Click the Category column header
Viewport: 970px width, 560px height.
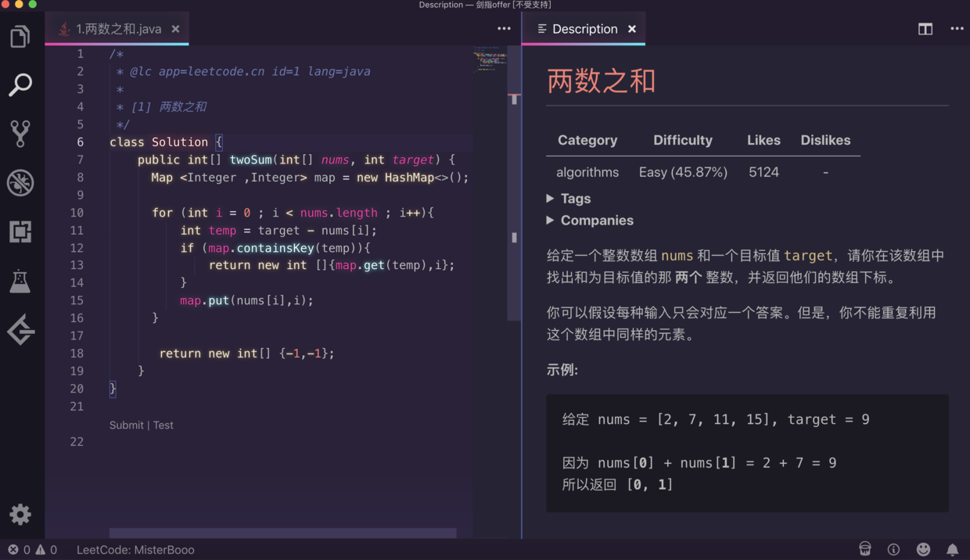click(x=587, y=140)
